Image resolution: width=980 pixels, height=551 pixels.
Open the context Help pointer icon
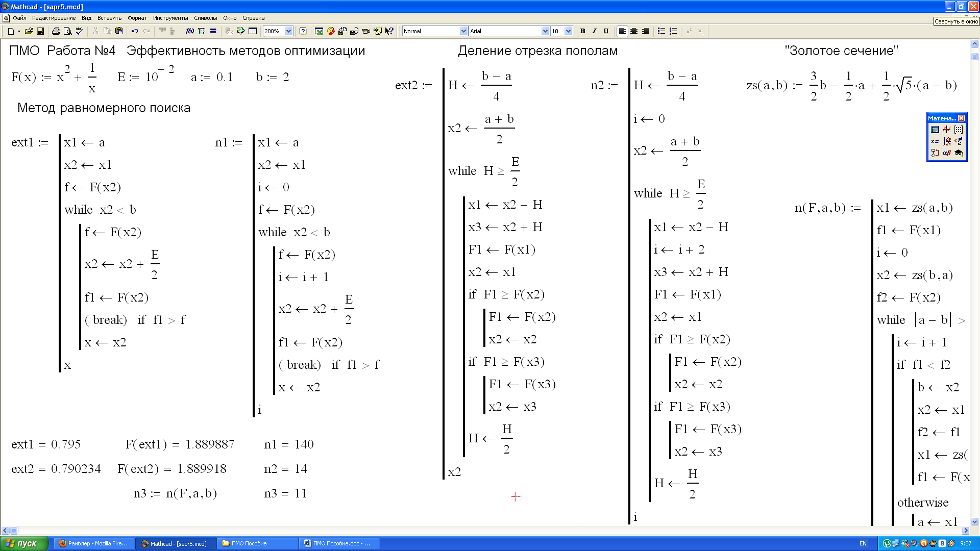pos(389,31)
